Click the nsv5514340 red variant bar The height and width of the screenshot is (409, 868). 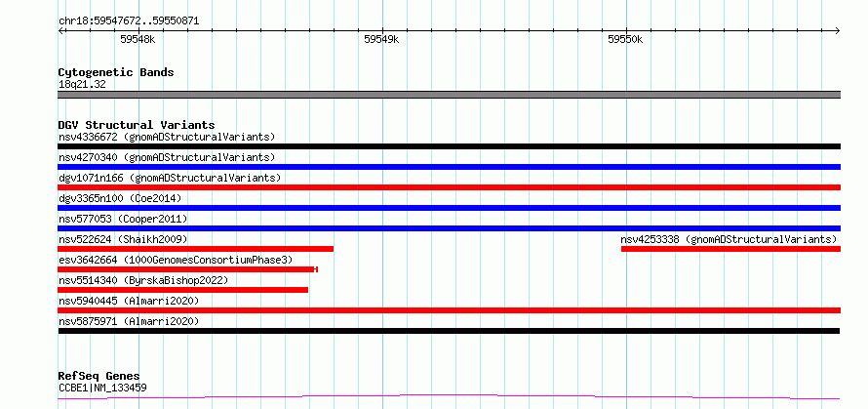pyautogui.click(x=183, y=290)
